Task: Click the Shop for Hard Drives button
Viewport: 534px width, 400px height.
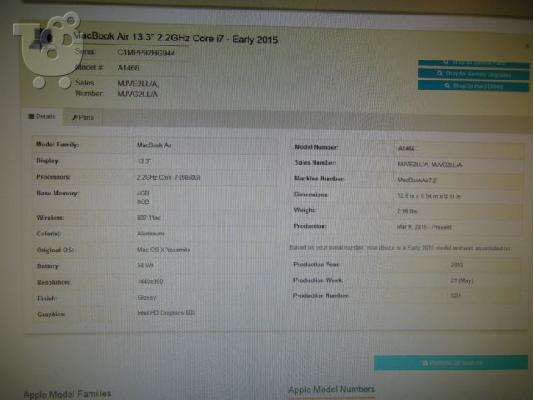Action: click(x=473, y=86)
